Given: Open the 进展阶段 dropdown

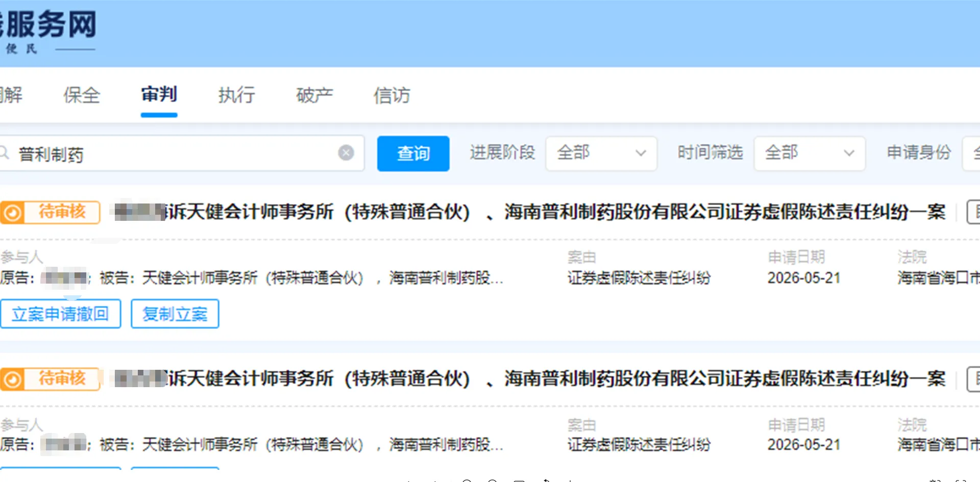Looking at the screenshot, I should click(601, 153).
